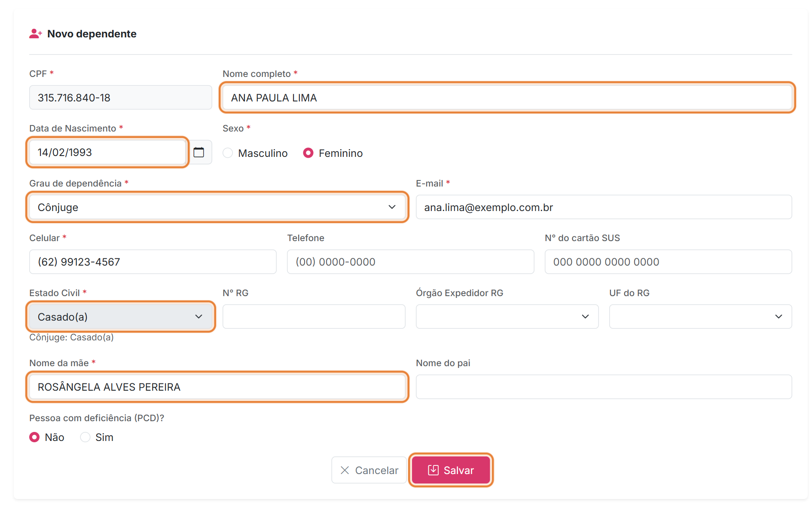Choose Não for PCD question
This screenshot has width=812, height=508.
pos(34,437)
